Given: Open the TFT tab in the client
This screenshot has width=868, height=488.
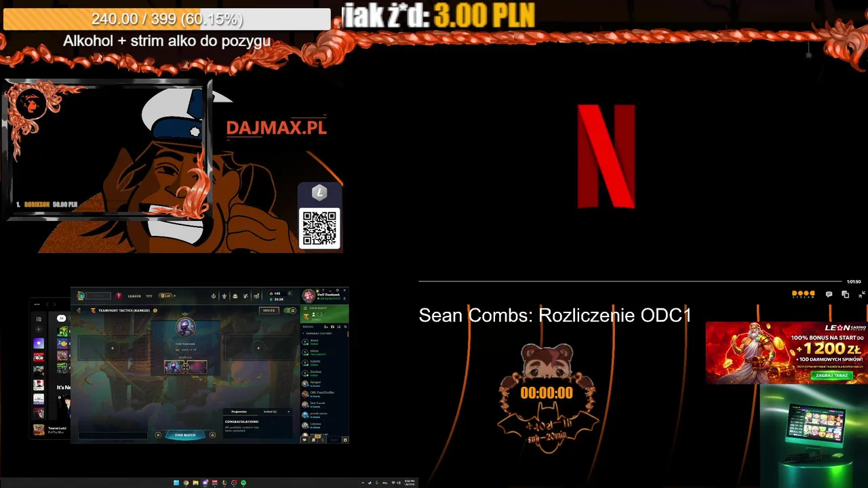Looking at the screenshot, I should [x=149, y=296].
